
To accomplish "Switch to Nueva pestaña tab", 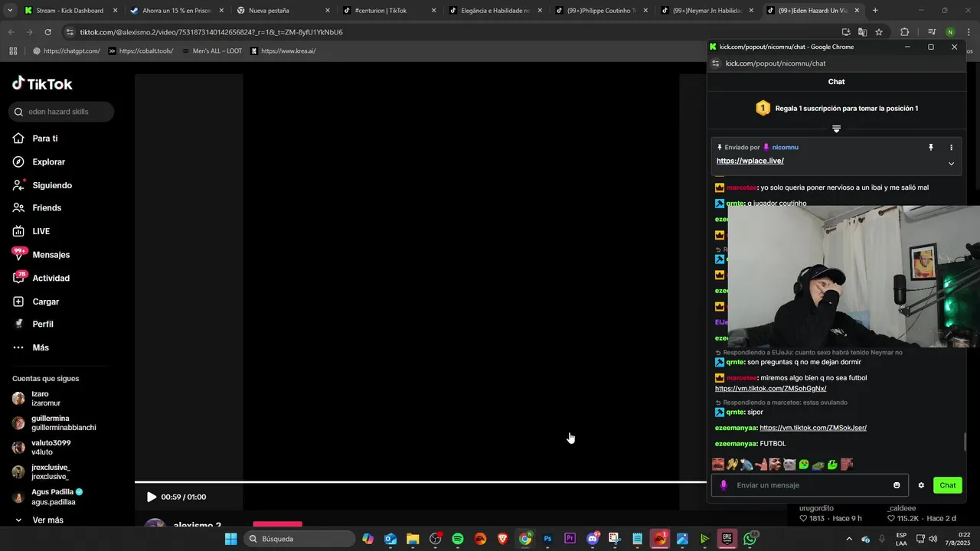I will (x=283, y=11).
